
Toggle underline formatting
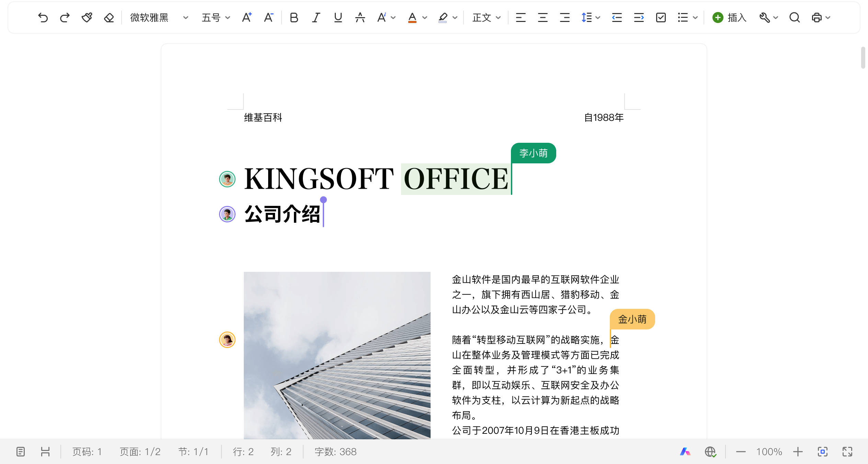point(338,18)
